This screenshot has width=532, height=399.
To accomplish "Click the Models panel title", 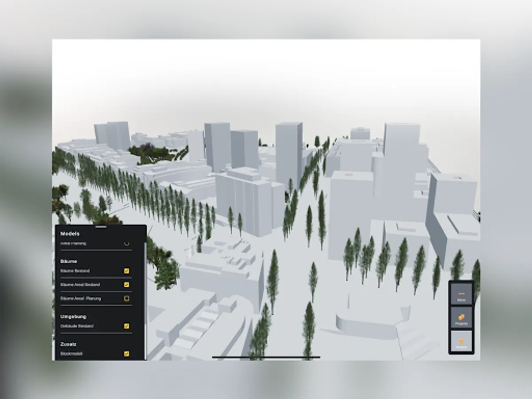I will click(70, 234).
